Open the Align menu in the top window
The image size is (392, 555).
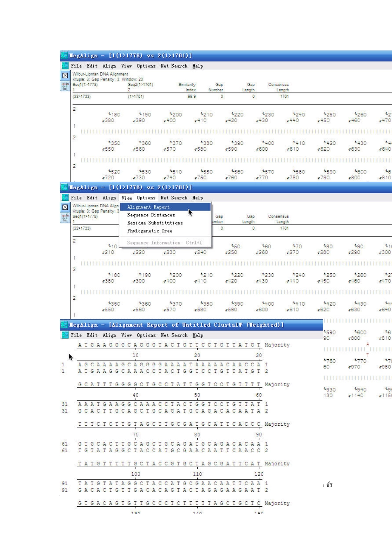click(109, 66)
